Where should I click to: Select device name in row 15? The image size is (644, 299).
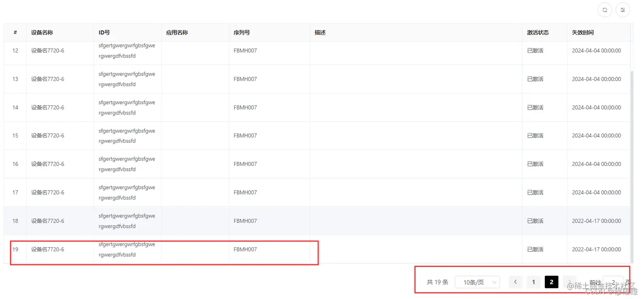pos(48,136)
